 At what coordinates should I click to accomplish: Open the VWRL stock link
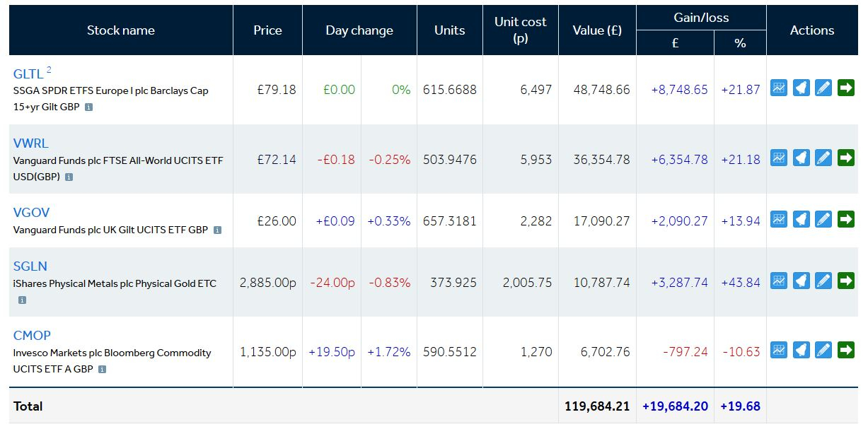[x=31, y=143]
